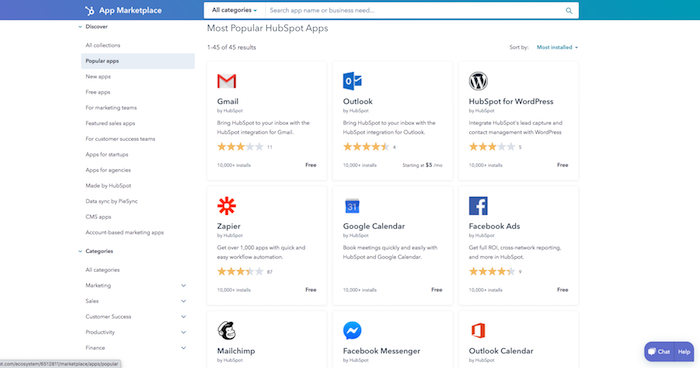
Task: Open Apps for agencies collection
Action: pyautogui.click(x=108, y=171)
